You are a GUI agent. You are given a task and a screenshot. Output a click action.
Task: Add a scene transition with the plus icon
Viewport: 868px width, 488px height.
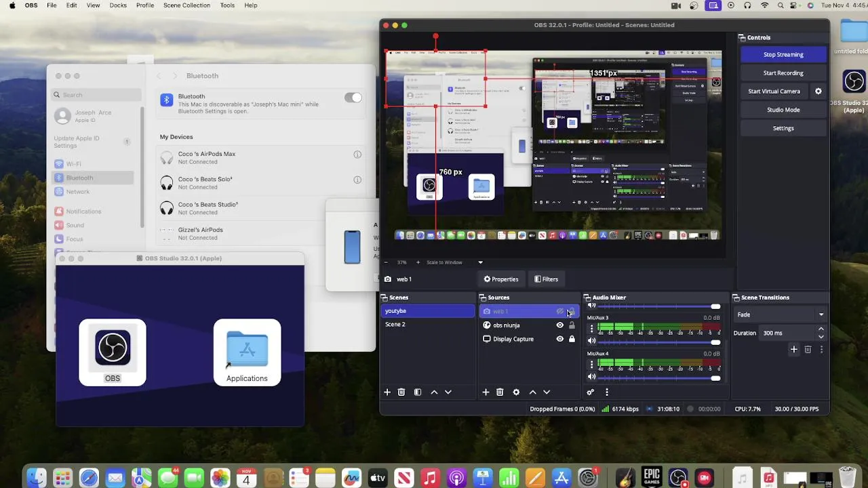click(x=794, y=349)
